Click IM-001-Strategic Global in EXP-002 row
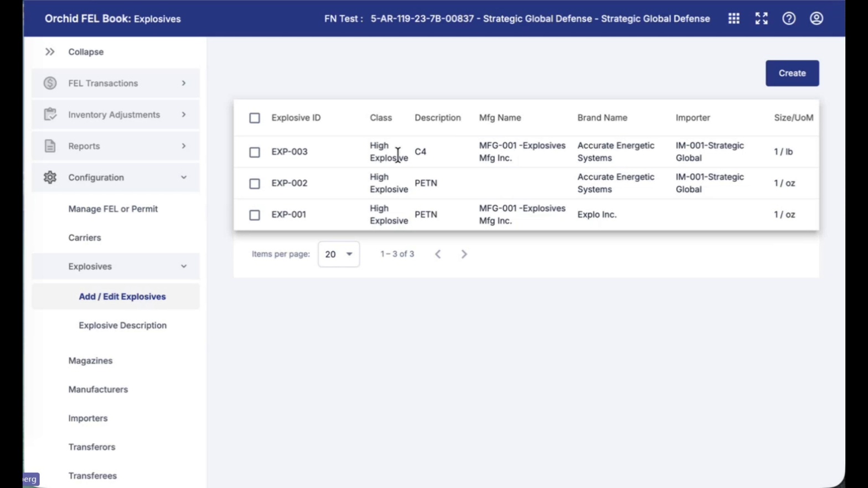Image resolution: width=868 pixels, height=488 pixels. (x=710, y=183)
